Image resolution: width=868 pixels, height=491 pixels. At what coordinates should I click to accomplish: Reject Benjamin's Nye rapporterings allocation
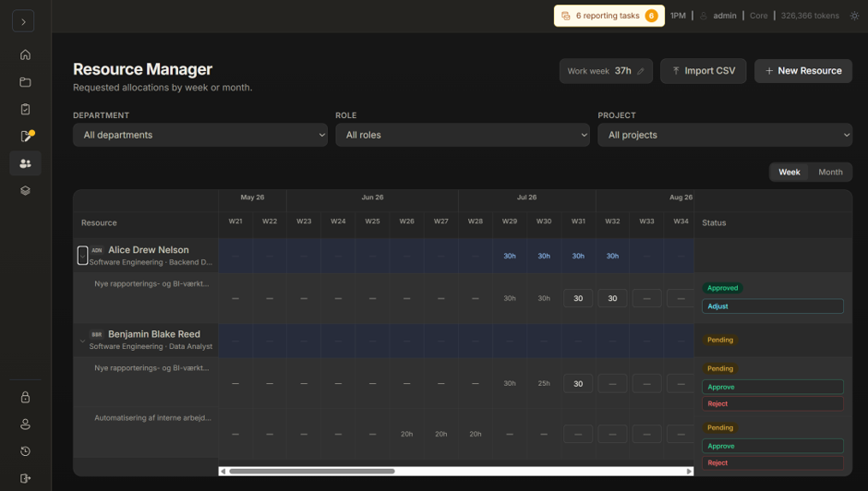(x=772, y=403)
